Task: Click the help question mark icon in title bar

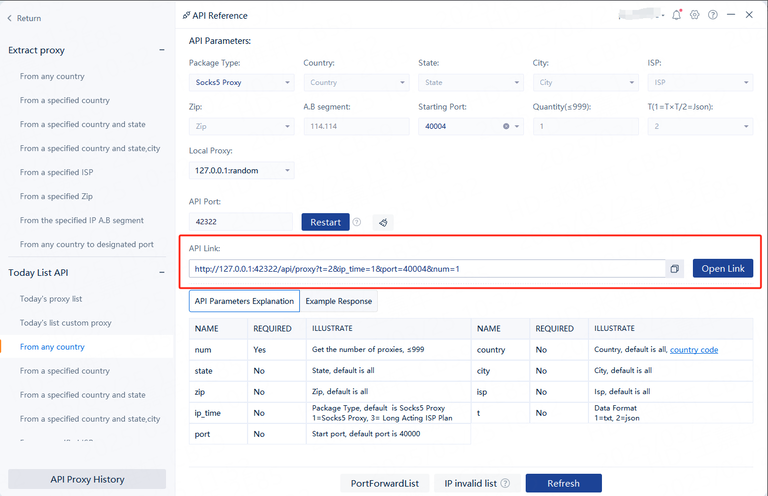Action: [712, 16]
